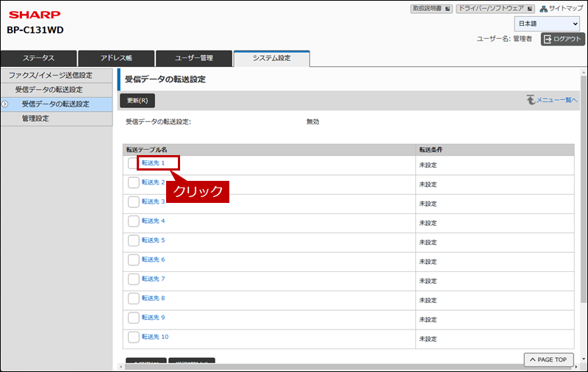Tick the checkbox beside 転送先 1
Viewport: 588px width, 372px height.
click(133, 163)
